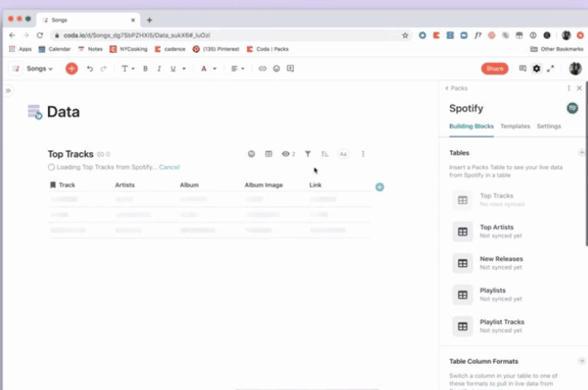Open the comments panel icon
This screenshot has width=588, height=390.
[522, 69]
